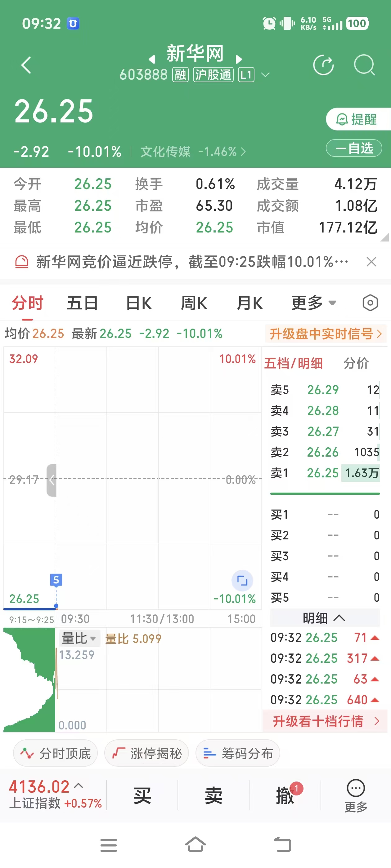Go to previous stock with left triangle

[152, 59]
